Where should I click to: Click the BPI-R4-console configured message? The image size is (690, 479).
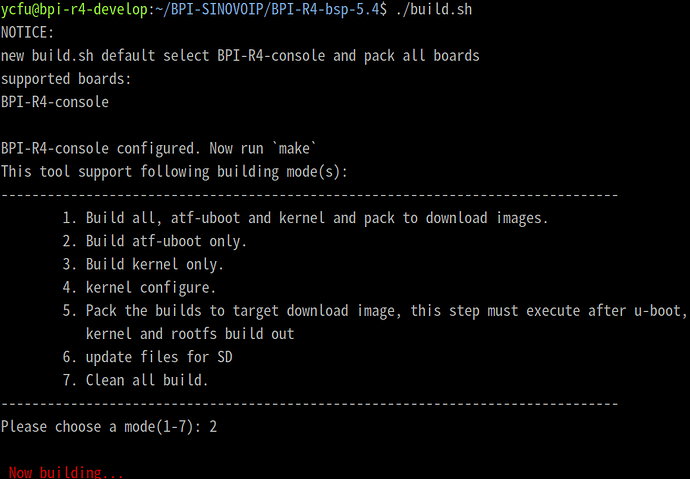pos(158,148)
